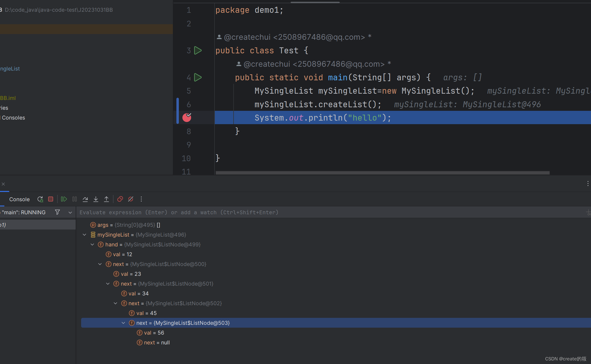Resume program execution
This screenshot has width=591, height=364.
tap(64, 199)
